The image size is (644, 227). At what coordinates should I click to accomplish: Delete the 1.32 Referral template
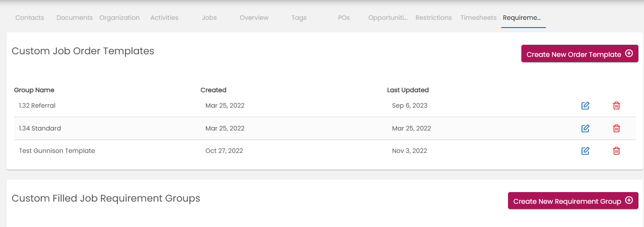coord(616,106)
